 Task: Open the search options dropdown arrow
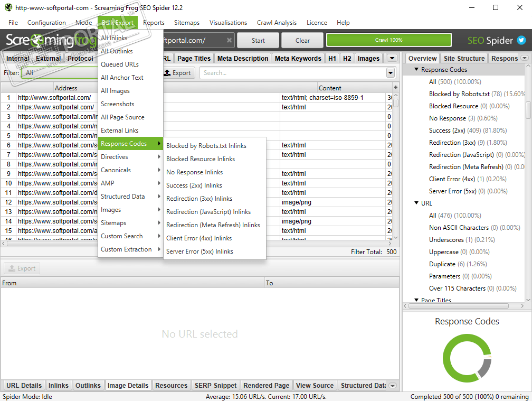click(x=391, y=73)
